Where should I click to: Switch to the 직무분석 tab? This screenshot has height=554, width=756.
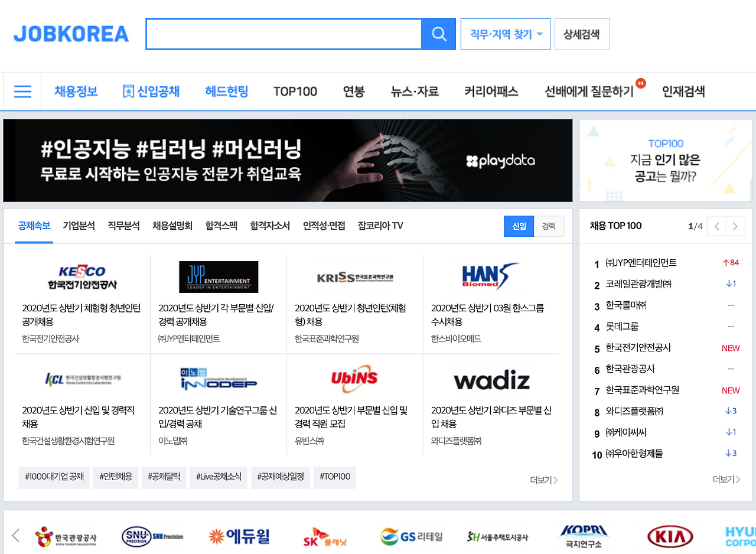(x=123, y=226)
